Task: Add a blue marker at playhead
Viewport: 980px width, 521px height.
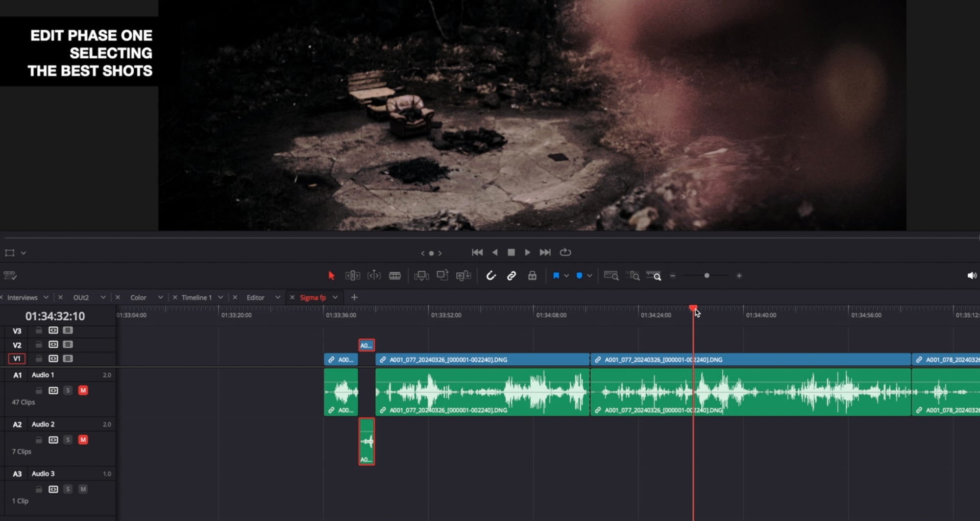Action: [x=579, y=276]
